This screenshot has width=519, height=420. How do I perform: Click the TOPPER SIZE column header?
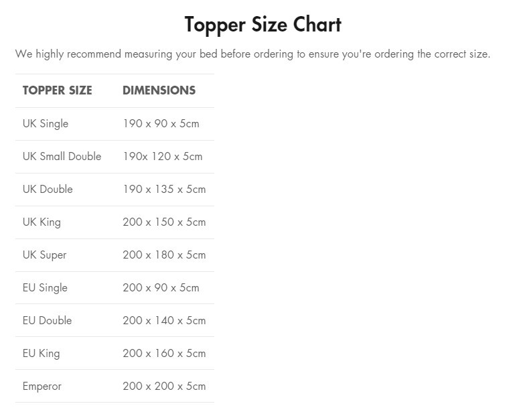pyautogui.click(x=57, y=90)
